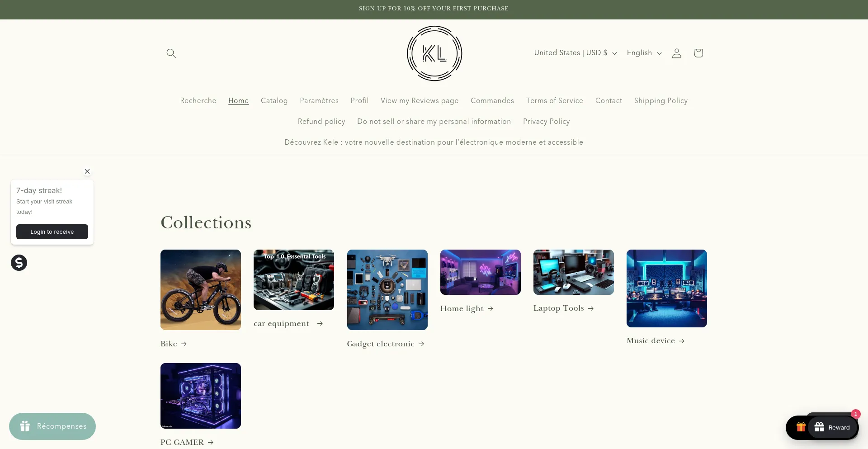Open the account login icon
Viewport: 868px width, 449px height.
[676, 53]
